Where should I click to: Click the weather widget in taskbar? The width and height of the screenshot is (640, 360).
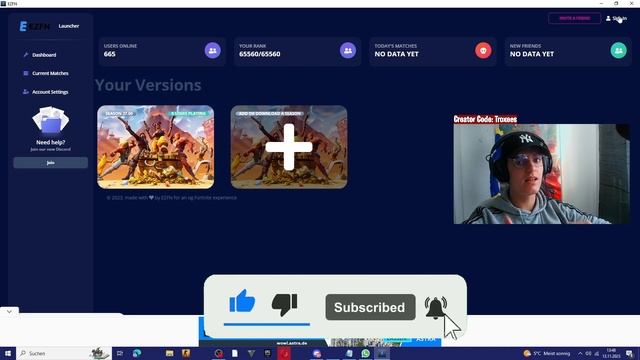click(547, 353)
